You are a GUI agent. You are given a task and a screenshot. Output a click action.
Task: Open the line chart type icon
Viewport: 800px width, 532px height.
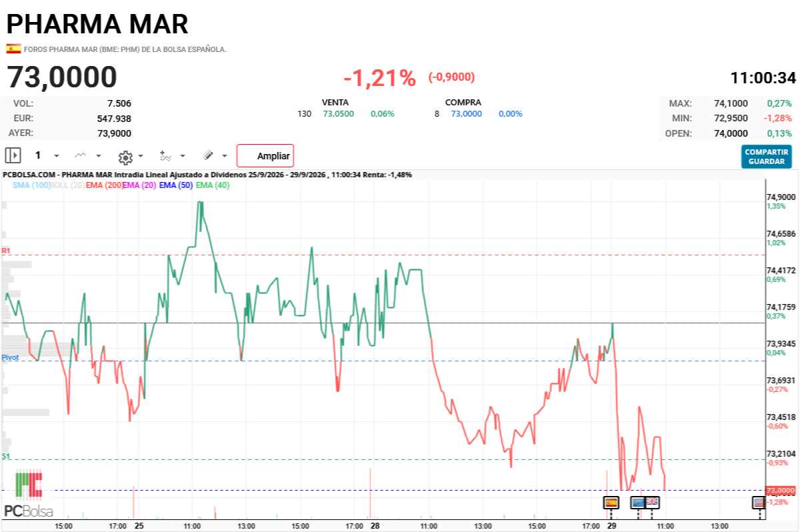pos(81,155)
